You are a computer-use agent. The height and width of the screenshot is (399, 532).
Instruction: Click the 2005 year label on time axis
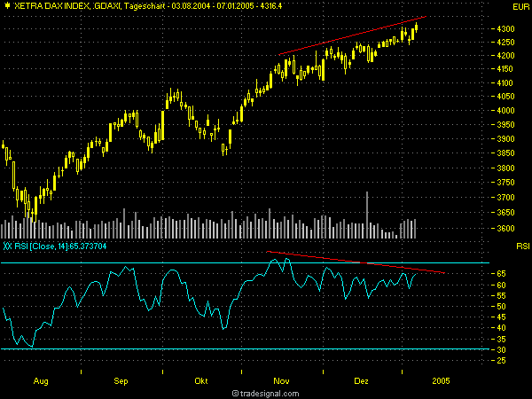[441, 381]
